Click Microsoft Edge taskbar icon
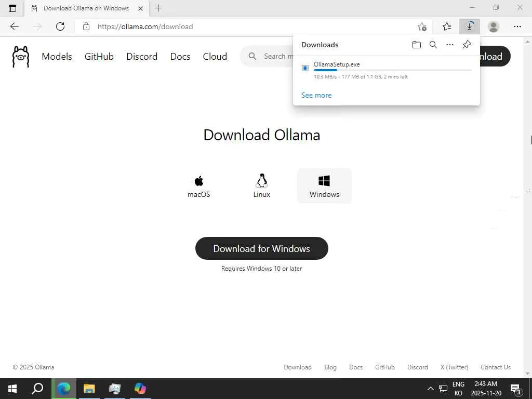The height and width of the screenshot is (399, 532). coord(64,389)
